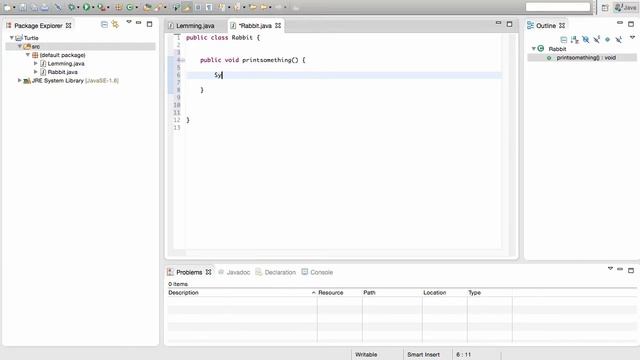Toggle Hide Fields in Outline
The image size is (640, 360).
(586, 40)
